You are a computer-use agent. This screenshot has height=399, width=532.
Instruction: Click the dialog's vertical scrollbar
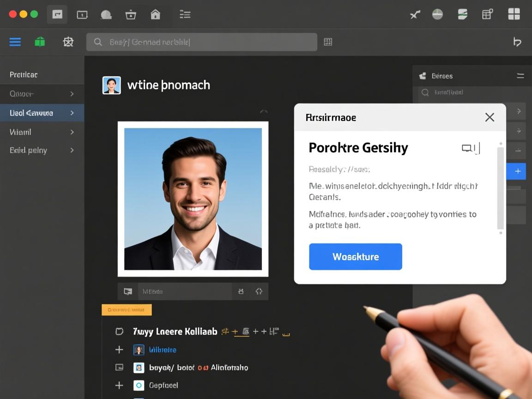500,188
